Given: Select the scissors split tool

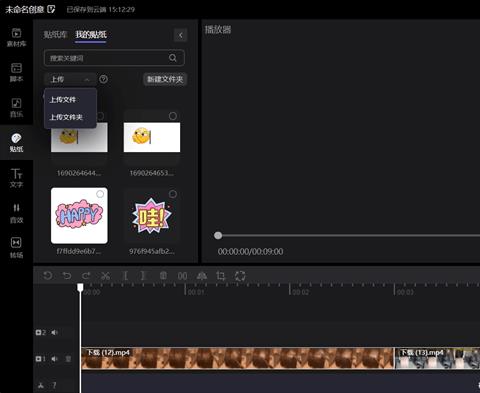Looking at the screenshot, I should (106, 276).
